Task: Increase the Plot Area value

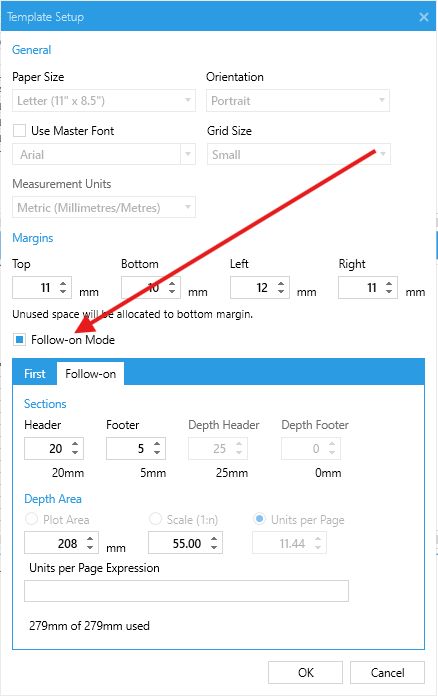Action: pos(90,539)
